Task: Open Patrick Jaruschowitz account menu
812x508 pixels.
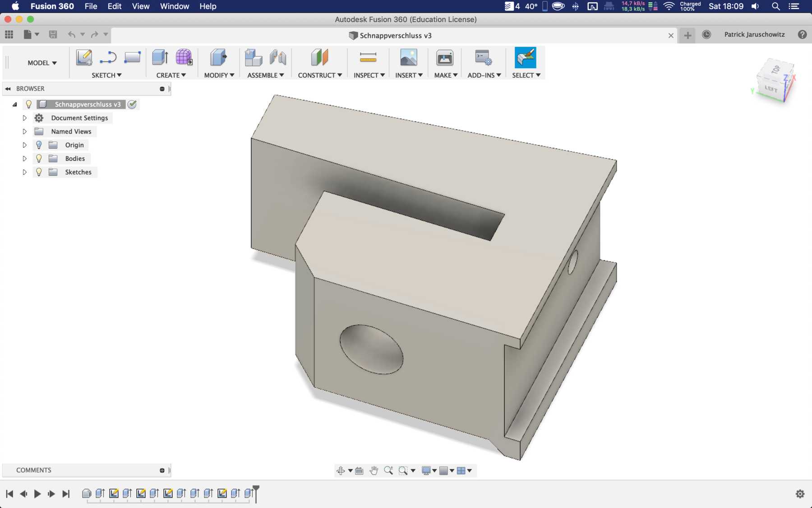Action: [754, 35]
